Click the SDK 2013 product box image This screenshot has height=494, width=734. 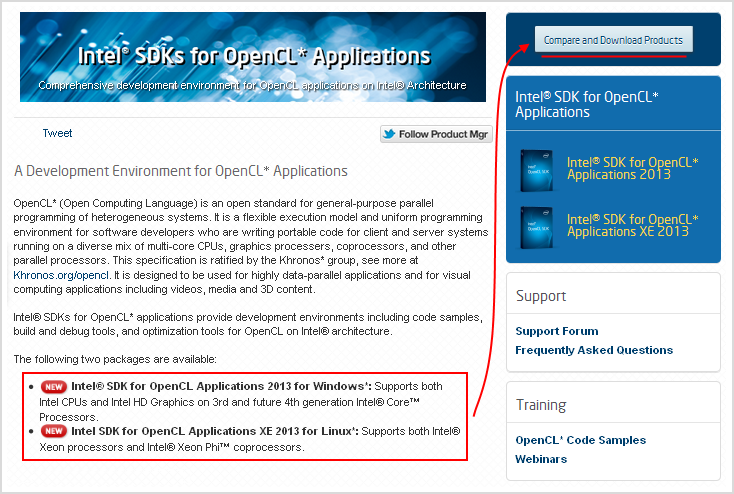click(x=537, y=170)
